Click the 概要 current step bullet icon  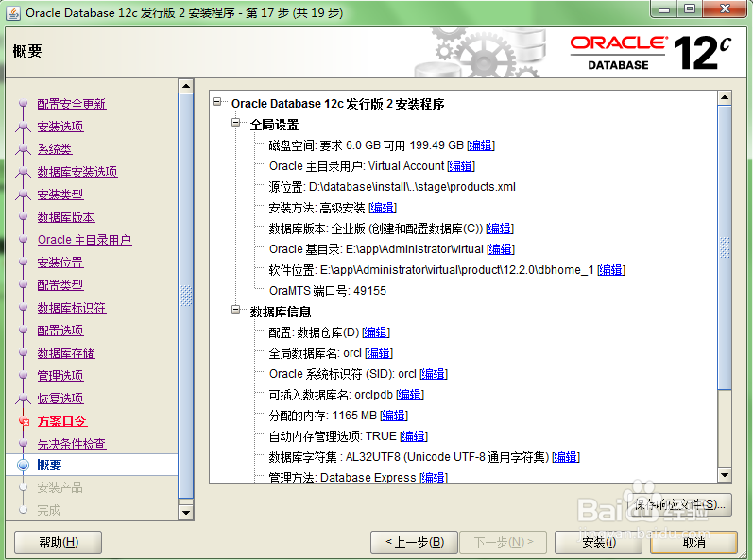click(x=23, y=465)
